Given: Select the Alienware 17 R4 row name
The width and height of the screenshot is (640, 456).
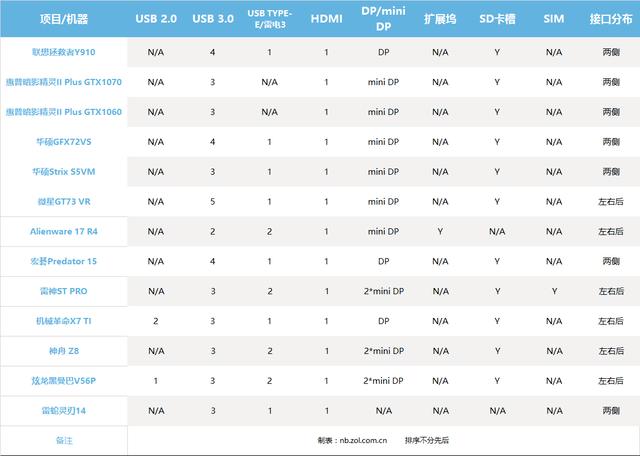Looking at the screenshot, I should tap(64, 231).
